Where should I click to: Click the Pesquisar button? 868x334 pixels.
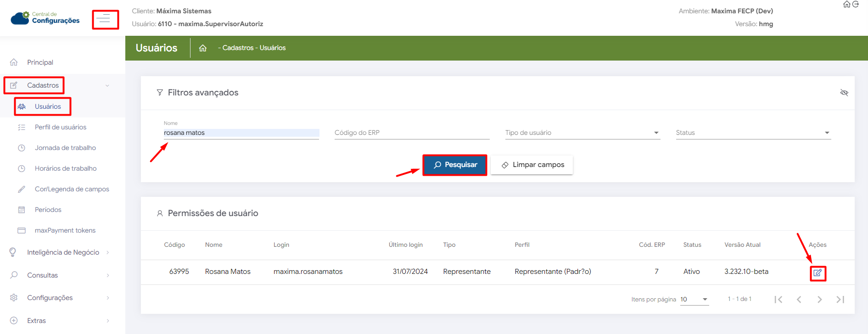pyautogui.click(x=454, y=165)
